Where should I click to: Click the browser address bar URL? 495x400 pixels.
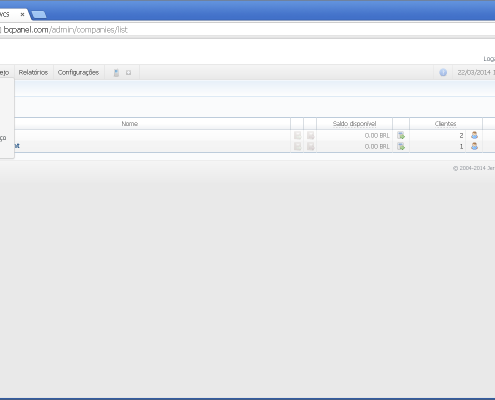pos(66,30)
